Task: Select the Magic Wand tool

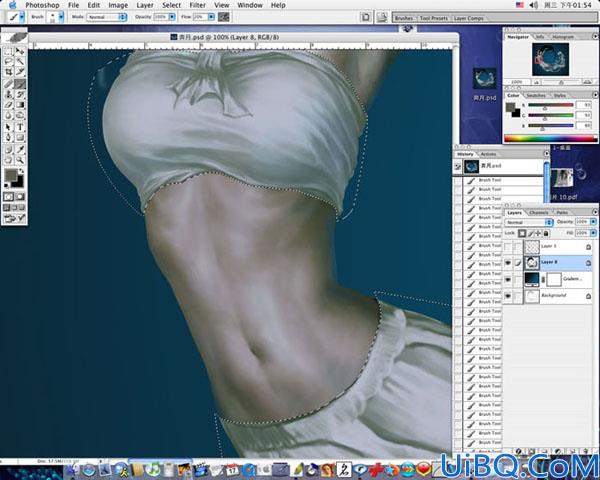Action: point(20,62)
